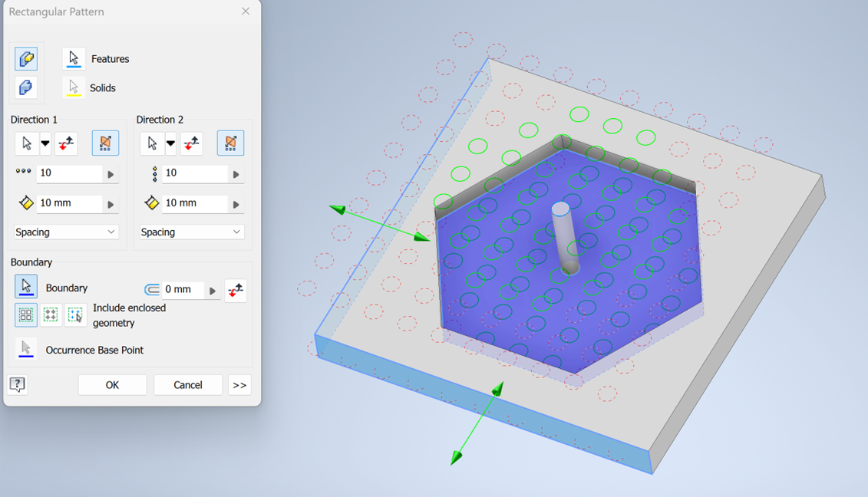Expand boundary offset flyout arrow
Image resolution: width=868 pixels, height=497 pixels.
click(x=213, y=291)
